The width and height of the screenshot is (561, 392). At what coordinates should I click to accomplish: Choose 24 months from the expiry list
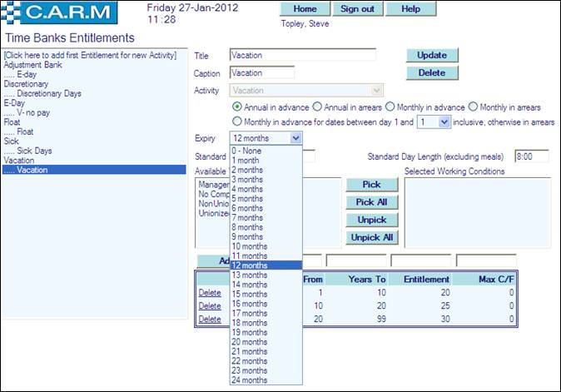click(x=251, y=380)
